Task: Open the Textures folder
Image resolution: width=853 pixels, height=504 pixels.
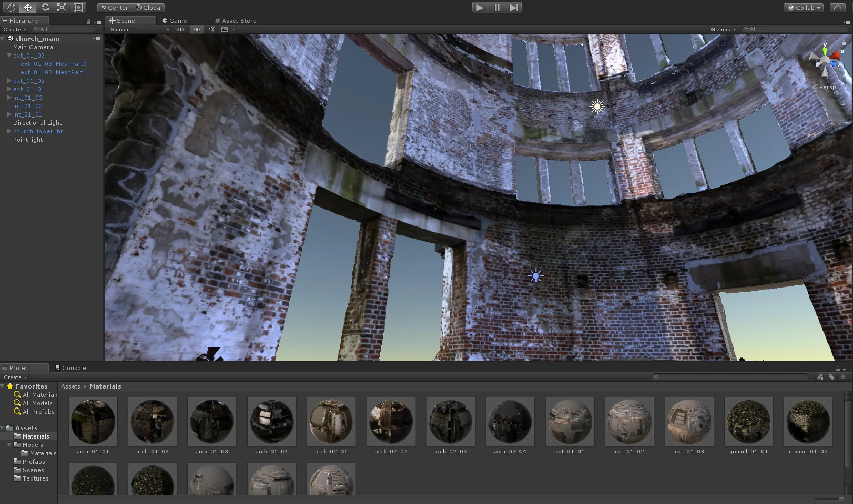Action: pos(32,478)
